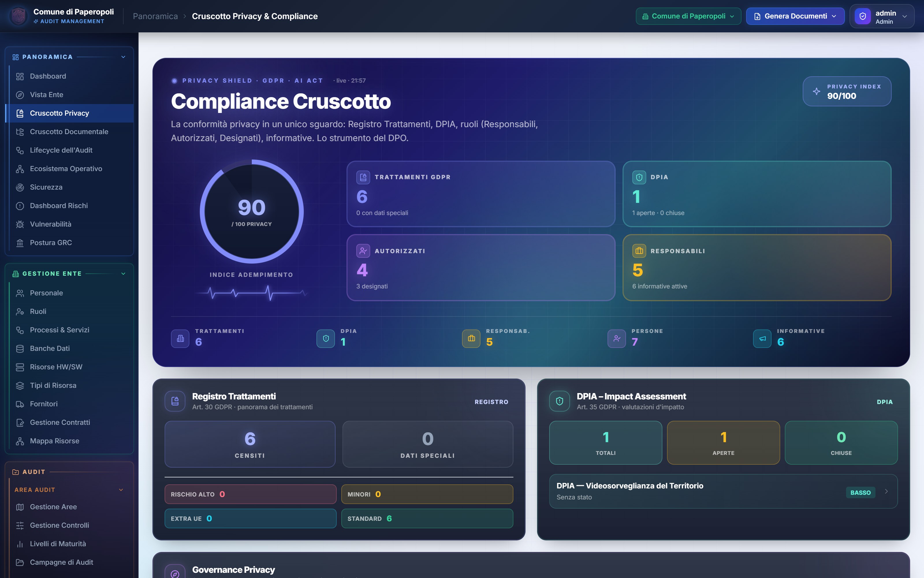Click the REGISTRO link on Registro Trattamenti

tap(491, 402)
